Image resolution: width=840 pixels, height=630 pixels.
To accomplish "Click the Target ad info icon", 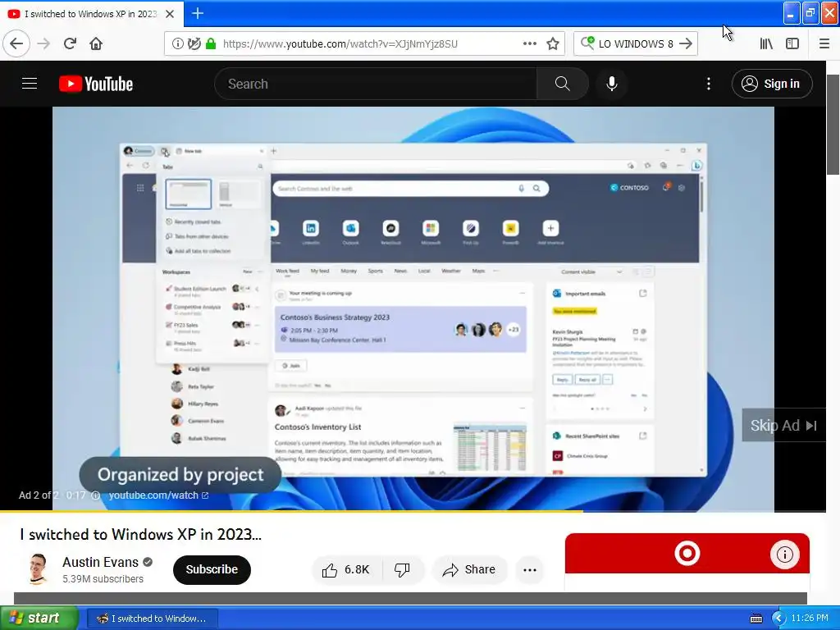I will point(785,555).
